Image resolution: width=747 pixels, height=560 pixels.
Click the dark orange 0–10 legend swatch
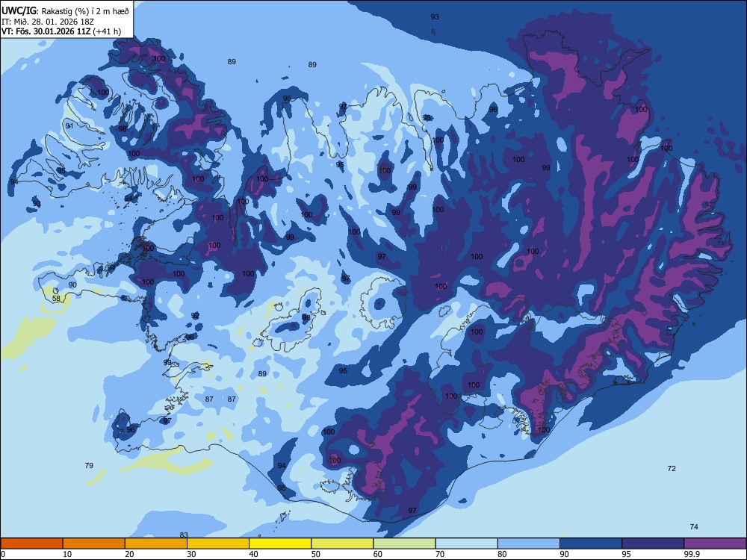tap(32, 544)
